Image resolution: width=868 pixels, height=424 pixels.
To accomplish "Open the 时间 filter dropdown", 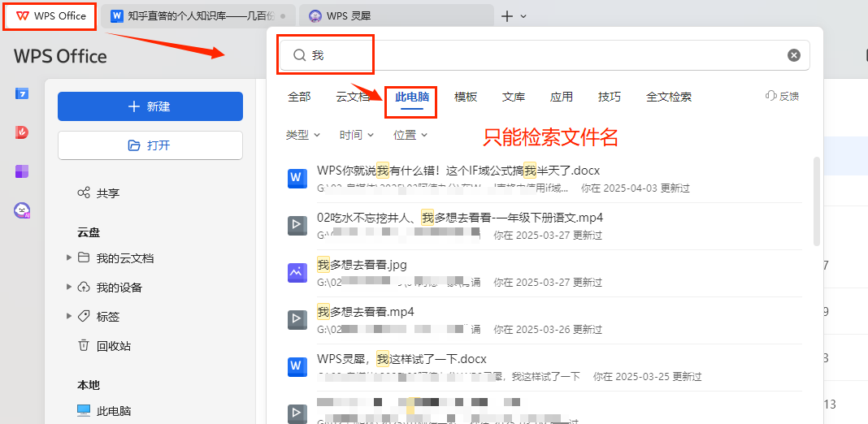I will 357,135.
